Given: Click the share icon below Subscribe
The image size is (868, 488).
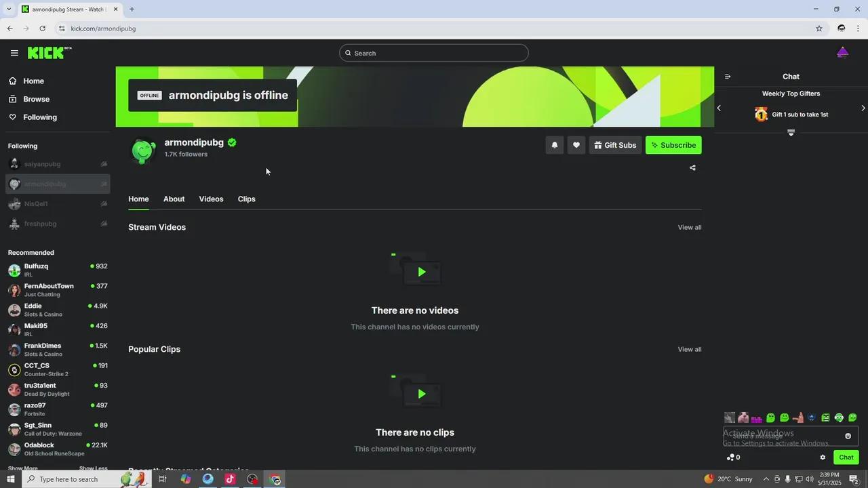Looking at the screenshot, I should point(692,167).
